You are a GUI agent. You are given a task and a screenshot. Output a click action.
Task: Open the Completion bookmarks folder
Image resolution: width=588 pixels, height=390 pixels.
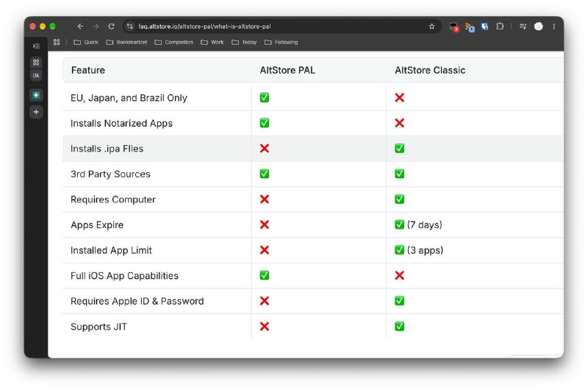click(x=173, y=42)
